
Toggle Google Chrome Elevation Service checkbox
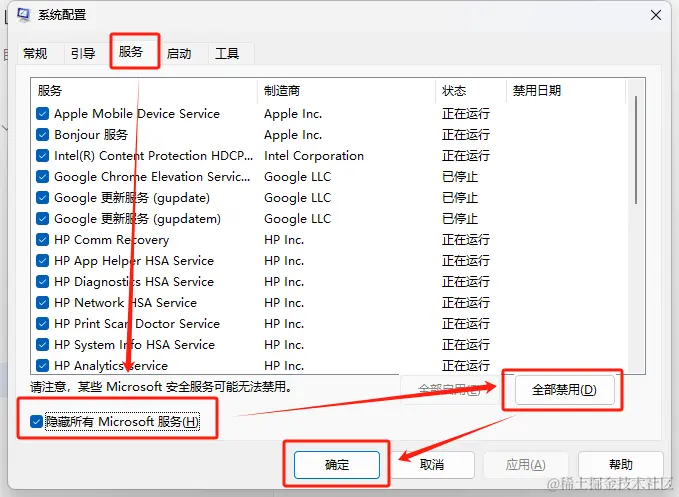tap(42, 177)
